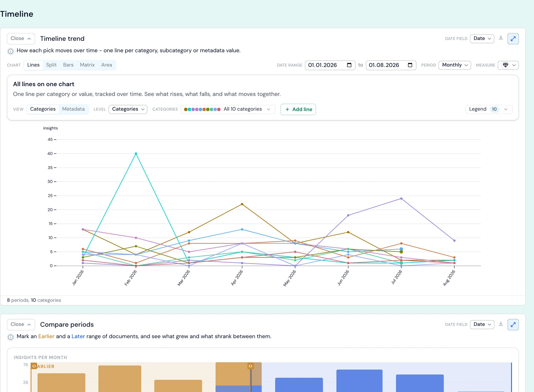Select the Lines chart tab
This screenshot has height=392, width=534.
pos(33,65)
